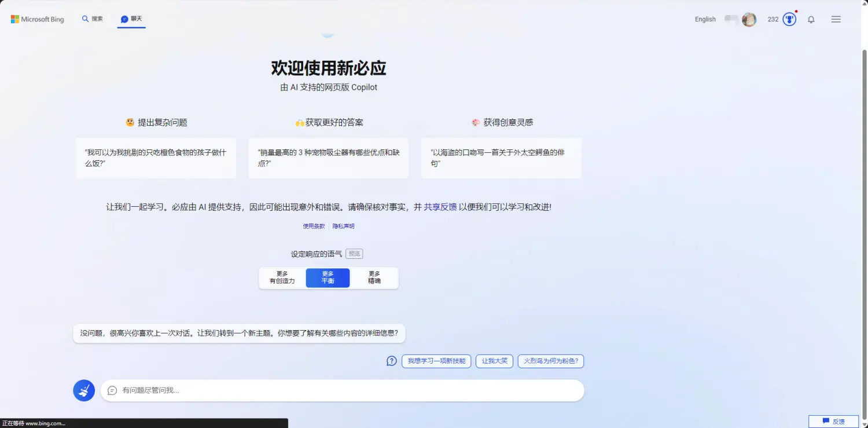
Task: Open the hamburger menu
Action: point(836,19)
